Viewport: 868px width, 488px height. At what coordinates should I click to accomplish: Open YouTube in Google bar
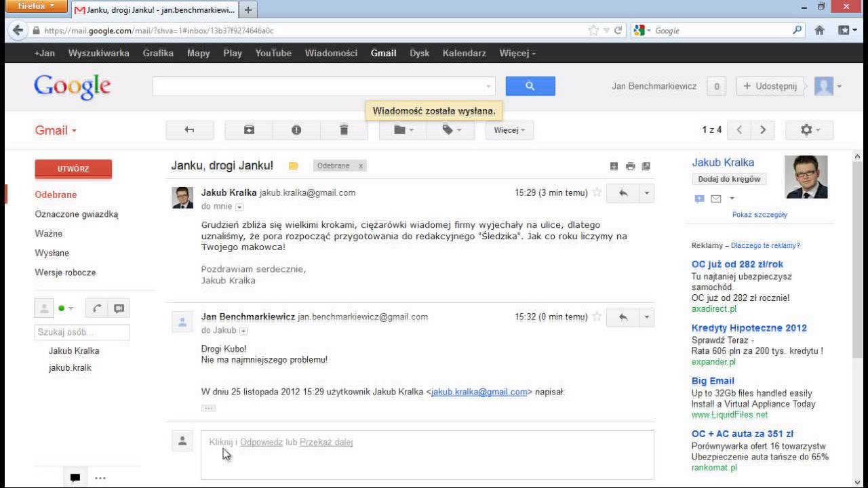pos(273,53)
